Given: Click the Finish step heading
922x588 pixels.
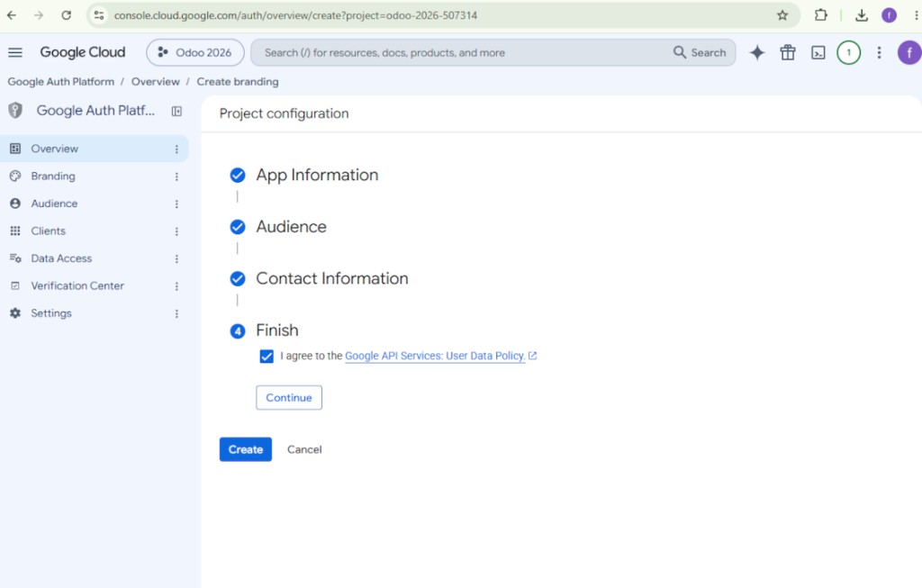Looking at the screenshot, I should pos(277,330).
